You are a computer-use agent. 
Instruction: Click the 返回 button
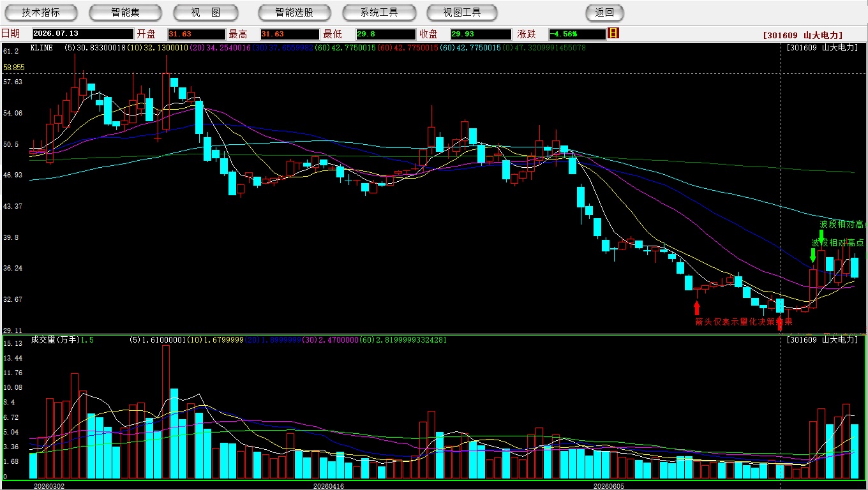[604, 12]
